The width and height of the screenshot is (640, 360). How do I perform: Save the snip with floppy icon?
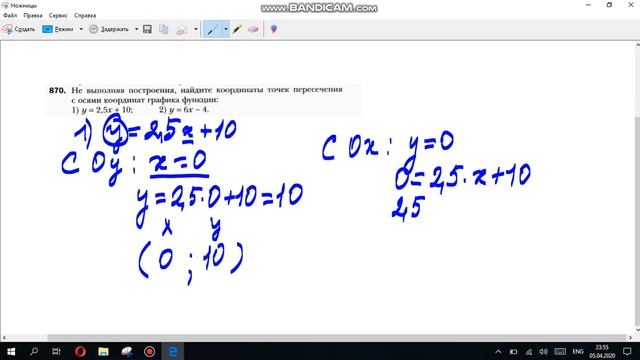[147, 29]
